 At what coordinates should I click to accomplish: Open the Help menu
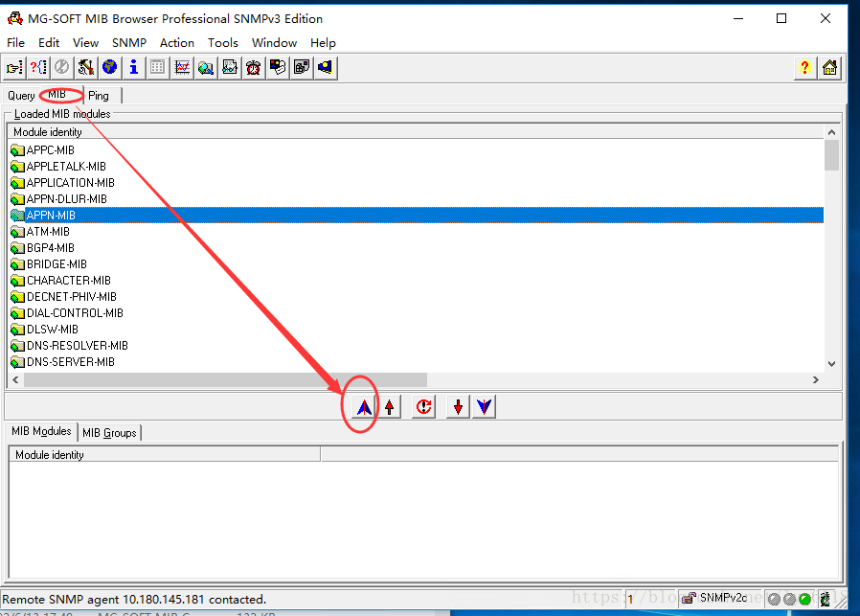point(323,43)
